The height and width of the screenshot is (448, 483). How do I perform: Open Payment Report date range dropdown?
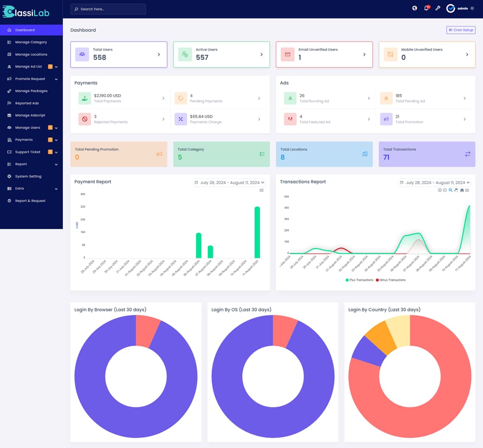click(x=229, y=182)
